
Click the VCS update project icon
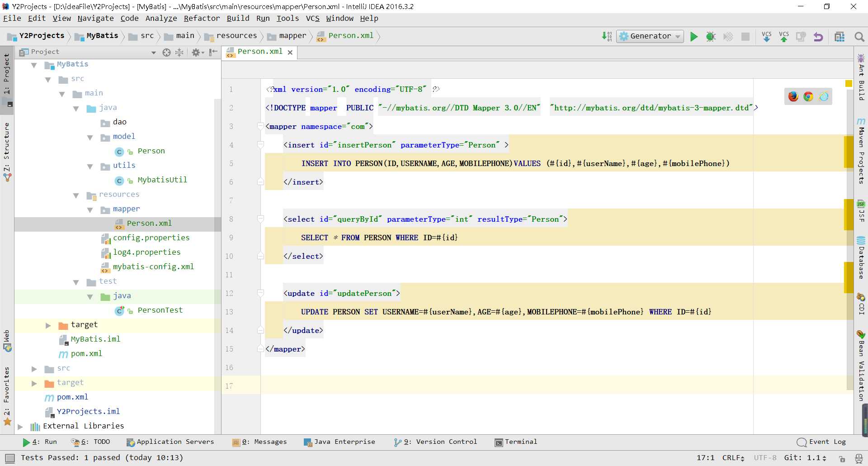766,37
